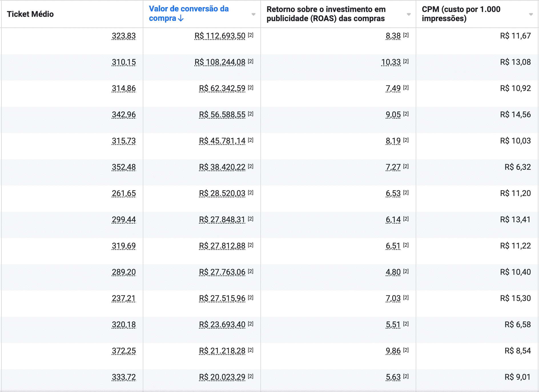539x392 pixels.
Task: Open dropdown arrow for CPM column
Action: [531, 14]
